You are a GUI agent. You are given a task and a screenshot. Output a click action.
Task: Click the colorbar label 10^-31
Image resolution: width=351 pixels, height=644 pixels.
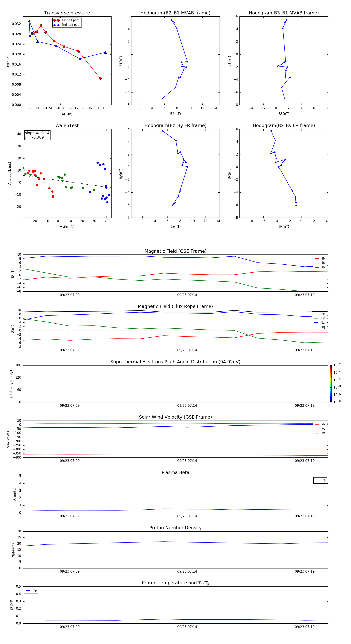click(x=337, y=402)
